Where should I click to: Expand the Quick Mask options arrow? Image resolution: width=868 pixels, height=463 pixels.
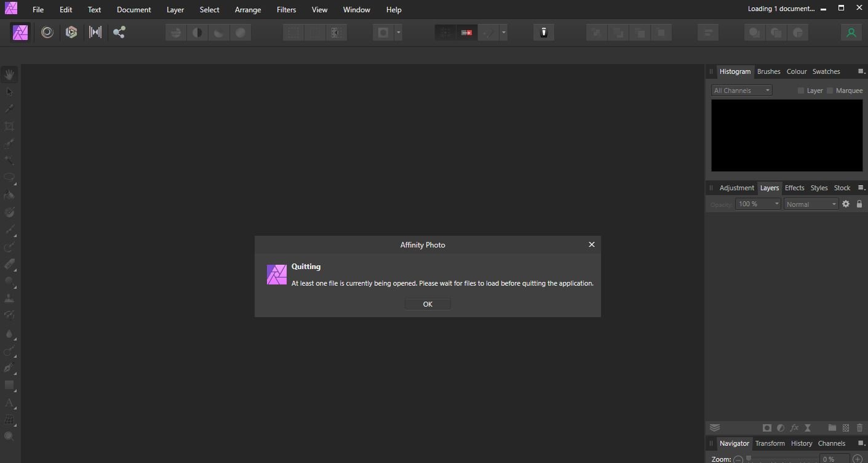pyautogui.click(x=399, y=33)
